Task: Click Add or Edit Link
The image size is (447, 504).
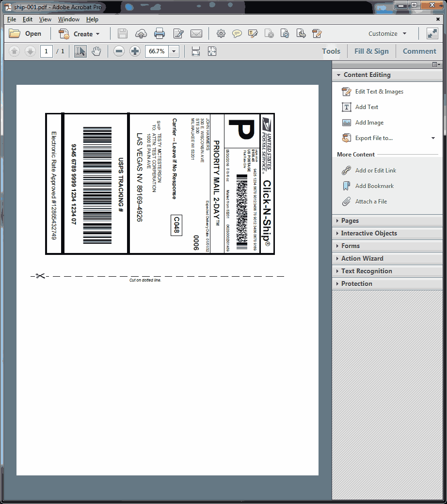Action: coord(368,171)
